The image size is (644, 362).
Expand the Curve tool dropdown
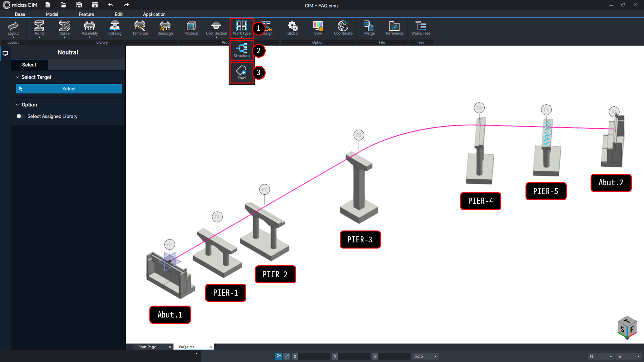pos(64,38)
